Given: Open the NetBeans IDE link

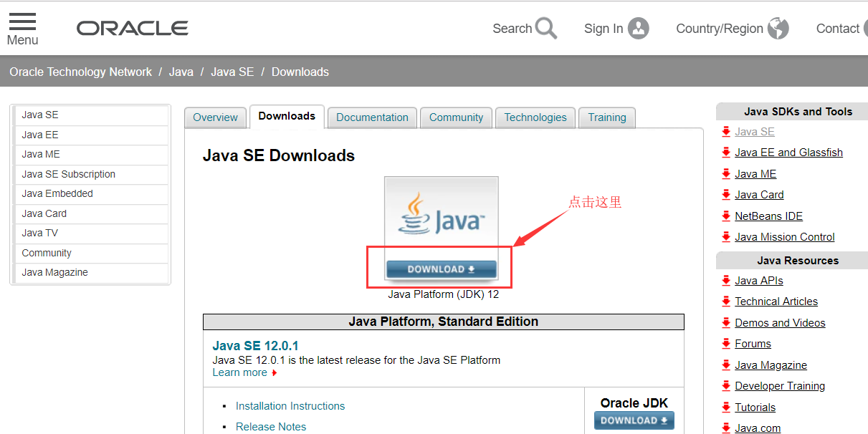Looking at the screenshot, I should point(768,216).
